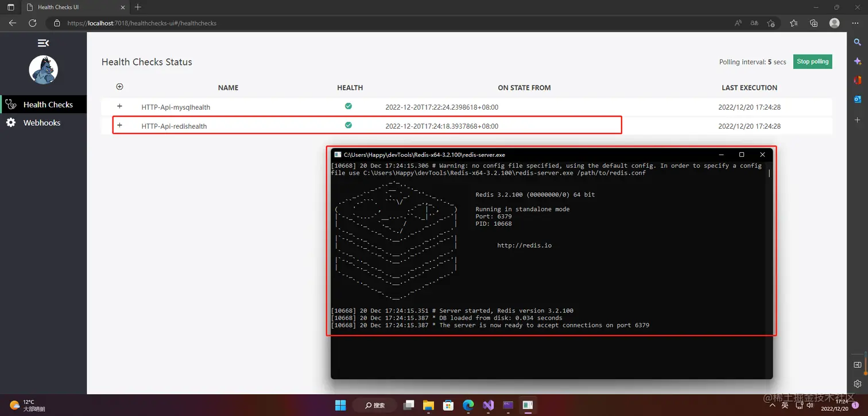The image size is (868, 416).
Task: Expand all rows with header plus icon
Action: tap(119, 87)
